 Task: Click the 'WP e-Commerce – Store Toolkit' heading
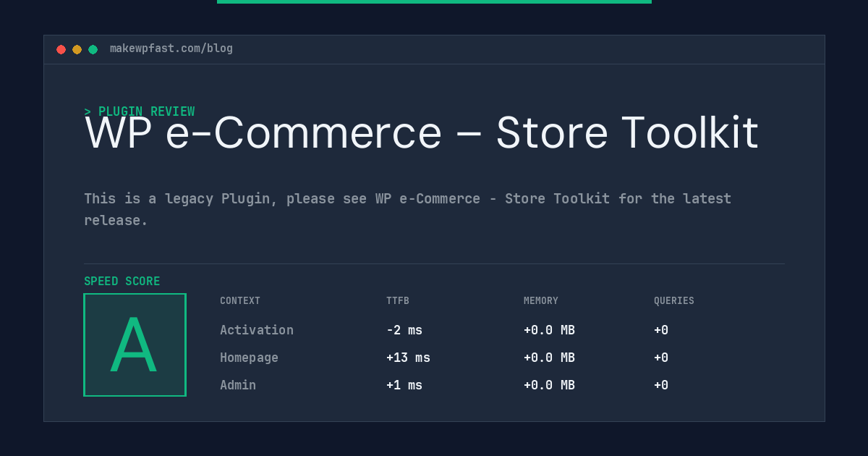coord(422,133)
